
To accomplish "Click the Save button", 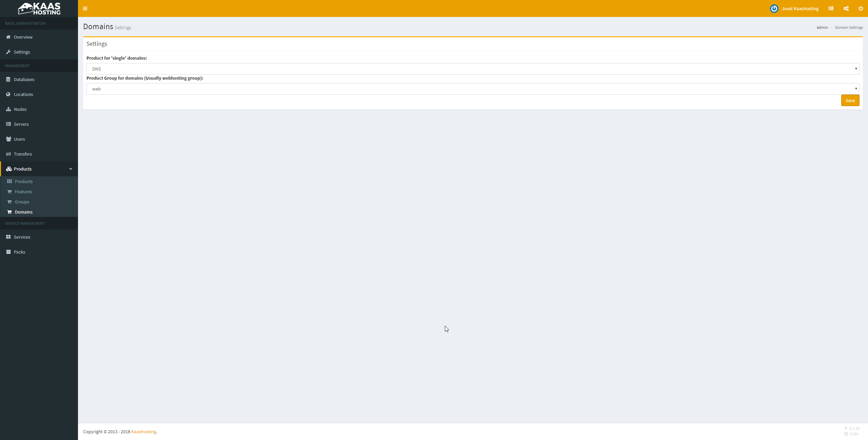I will (850, 100).
